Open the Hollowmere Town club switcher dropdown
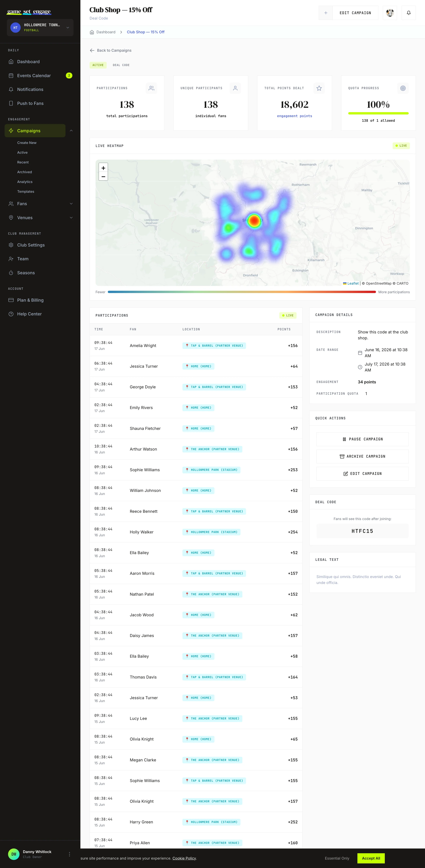 pyautogui.click(x=40, y=28)
